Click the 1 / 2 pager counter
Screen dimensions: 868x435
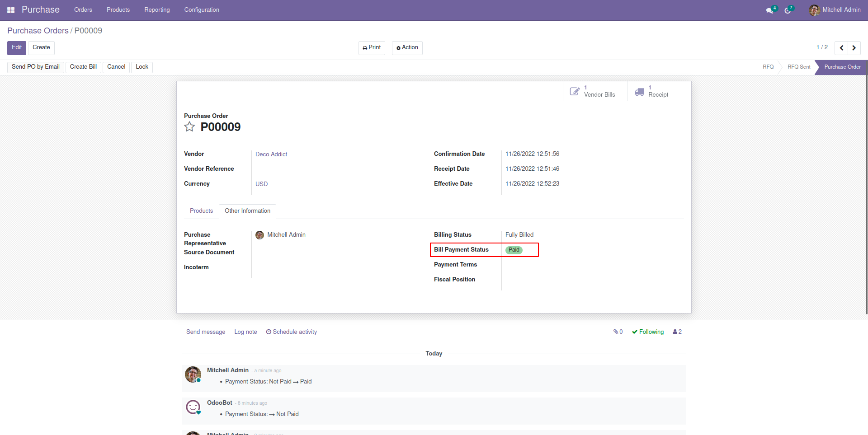pos(822,47)
